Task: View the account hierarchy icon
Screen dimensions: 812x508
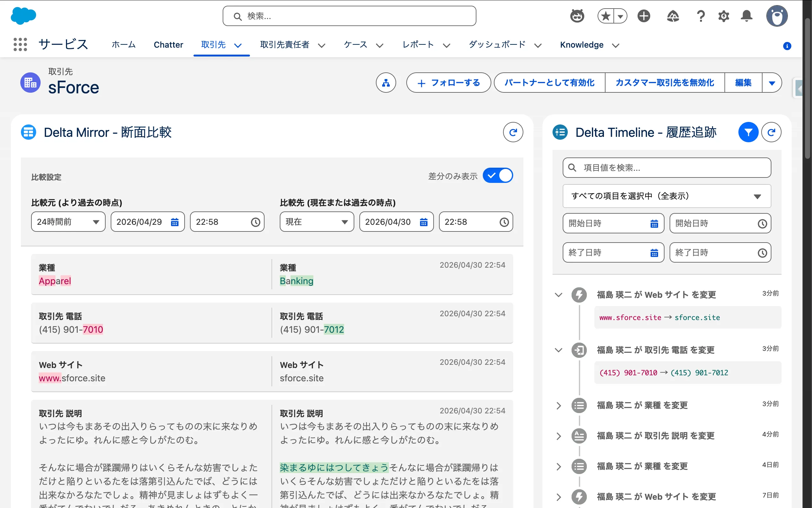Action: 386,83
